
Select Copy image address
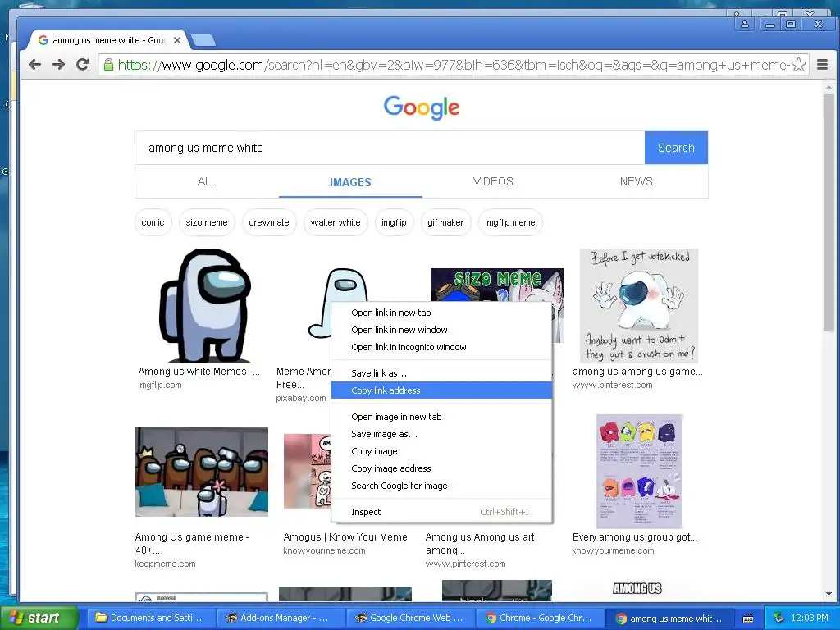click(441, 468)
